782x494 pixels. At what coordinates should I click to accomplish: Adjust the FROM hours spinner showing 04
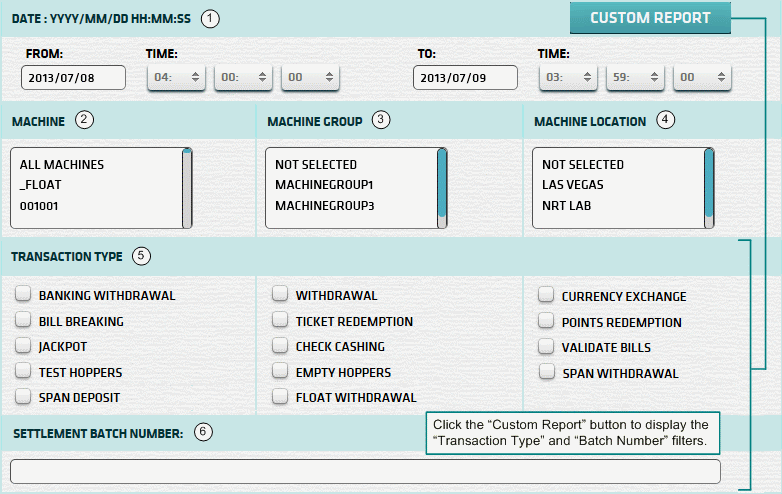coord(177,77)
